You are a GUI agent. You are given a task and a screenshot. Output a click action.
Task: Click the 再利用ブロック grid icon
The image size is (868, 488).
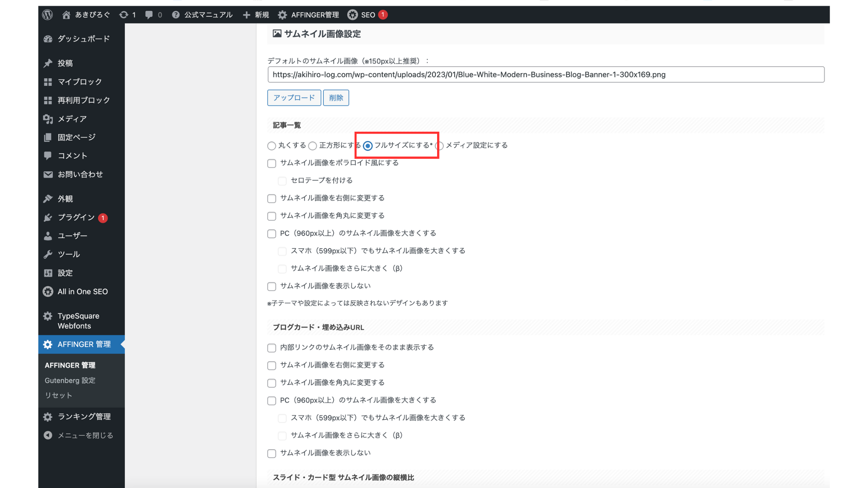click(48, 100)
